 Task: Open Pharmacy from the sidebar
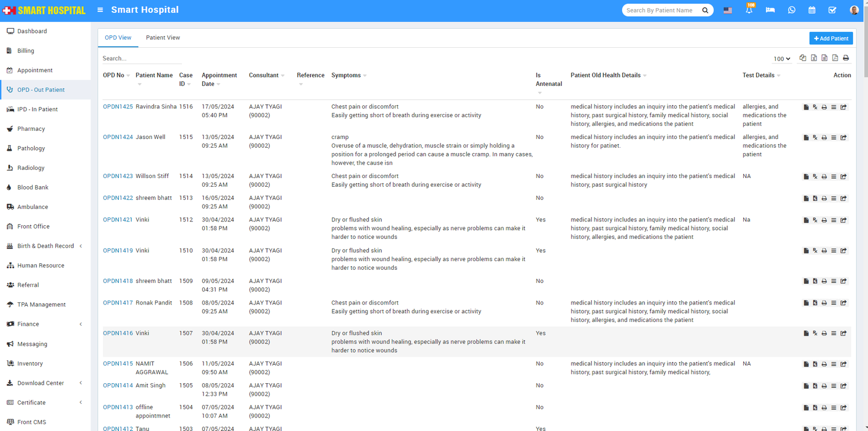[x=31, y=129]
